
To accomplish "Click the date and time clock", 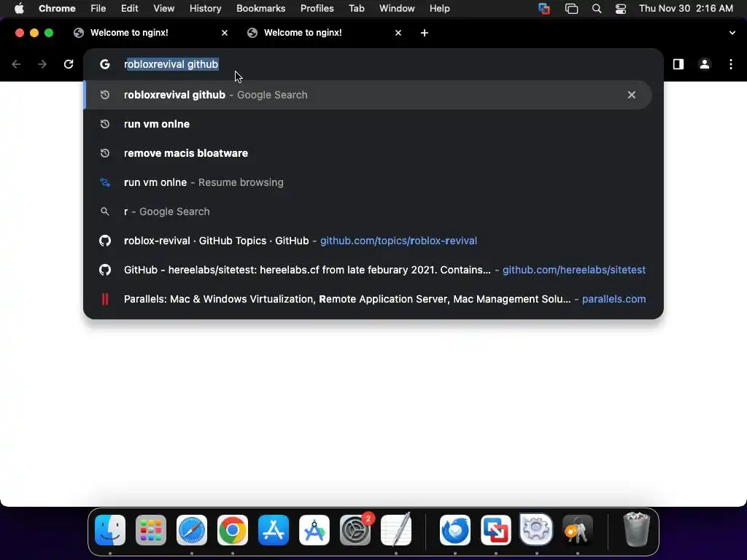I will click(686, 9).
